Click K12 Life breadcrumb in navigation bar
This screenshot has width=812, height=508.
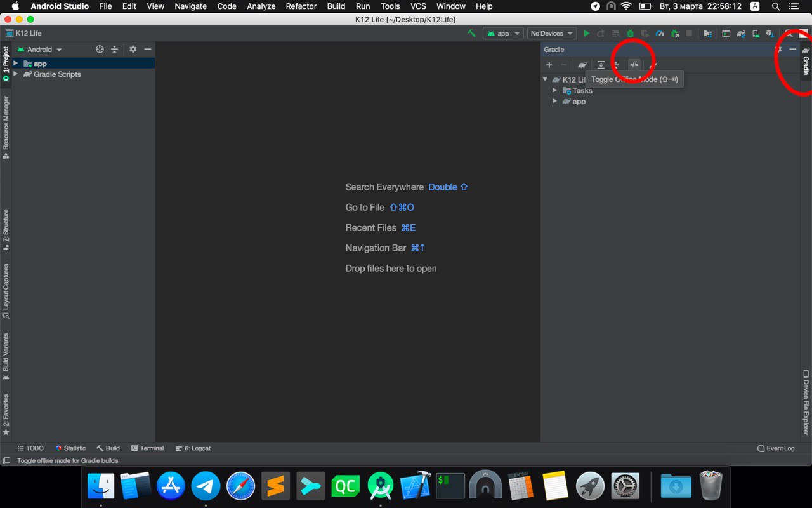tap(23, 33)
